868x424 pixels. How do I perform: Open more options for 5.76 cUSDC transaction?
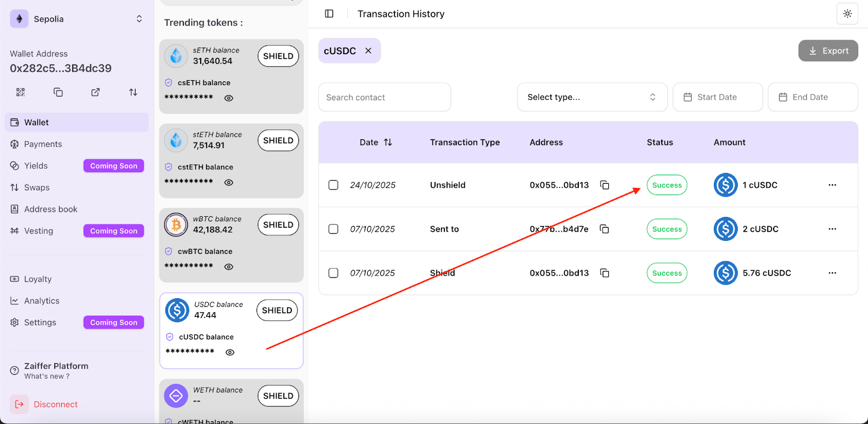click(832, 273)
